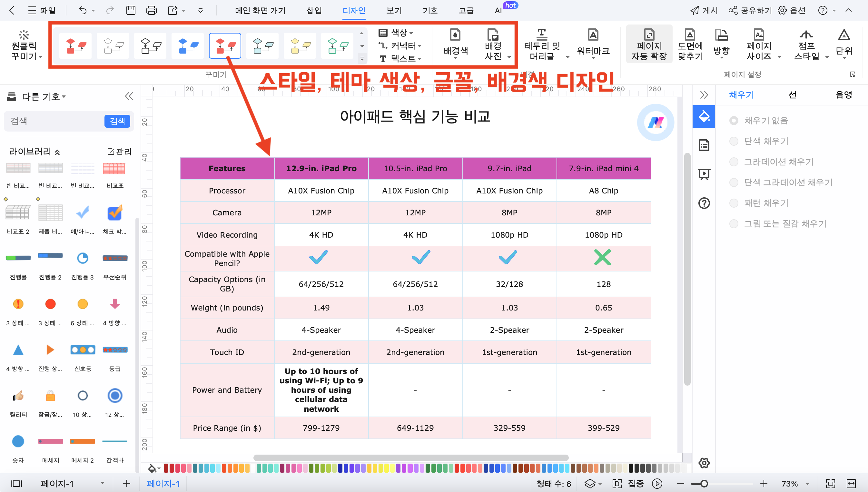Switch to 삽입 insert tab
868x492 pixels.
tap(314, 10)
